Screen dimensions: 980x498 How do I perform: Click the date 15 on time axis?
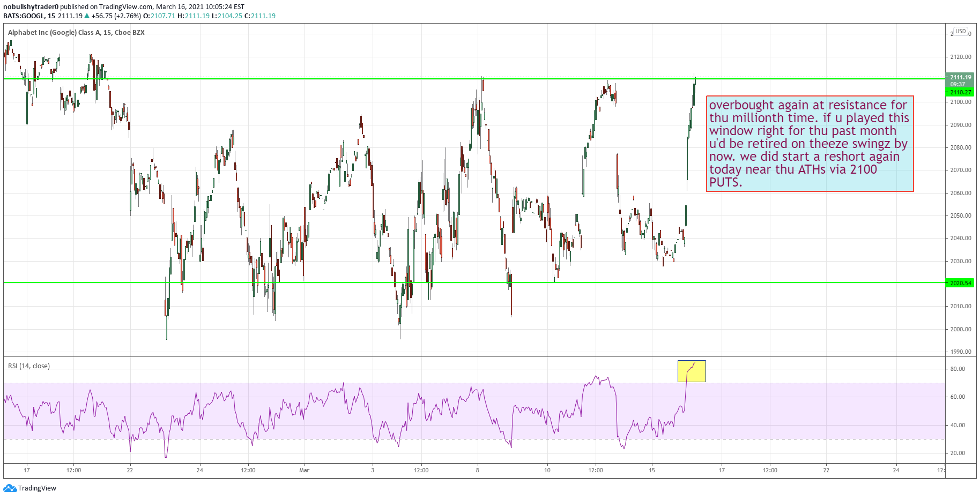click(652, 470)
